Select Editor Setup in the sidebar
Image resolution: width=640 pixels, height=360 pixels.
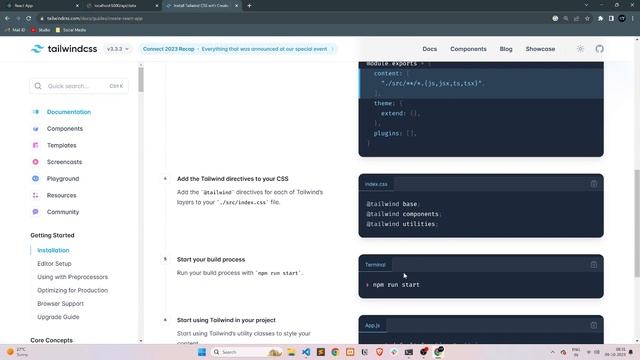point(54,264)
